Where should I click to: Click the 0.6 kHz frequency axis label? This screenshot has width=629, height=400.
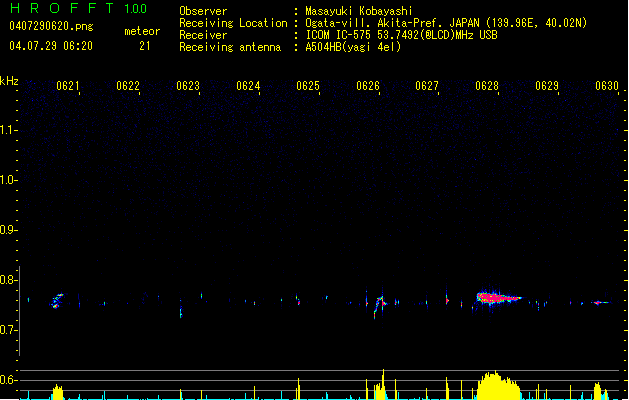pyautogui.click(x=8, y=380)
